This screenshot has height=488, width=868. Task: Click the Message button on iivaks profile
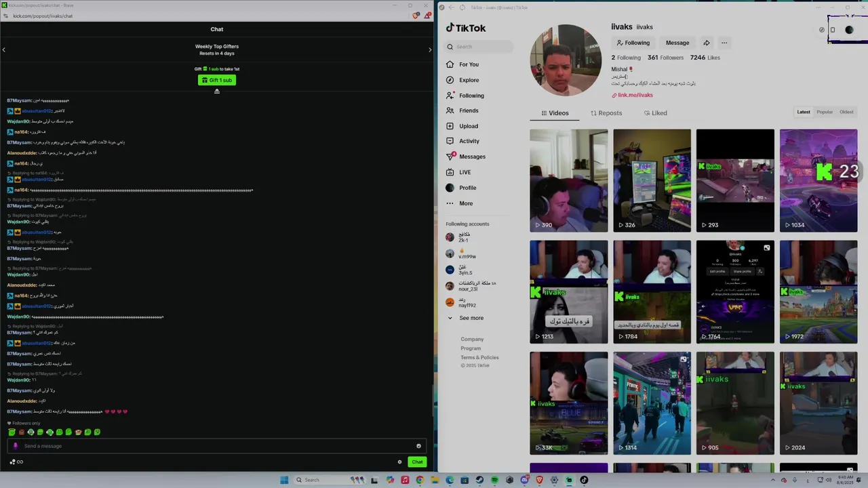pos(677,43)
